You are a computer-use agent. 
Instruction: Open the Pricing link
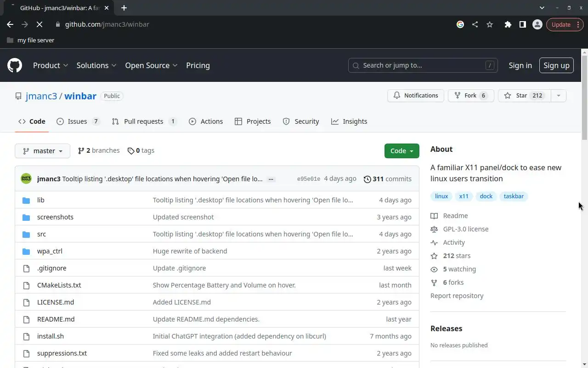pyautogui.click(x=198, y=65)
